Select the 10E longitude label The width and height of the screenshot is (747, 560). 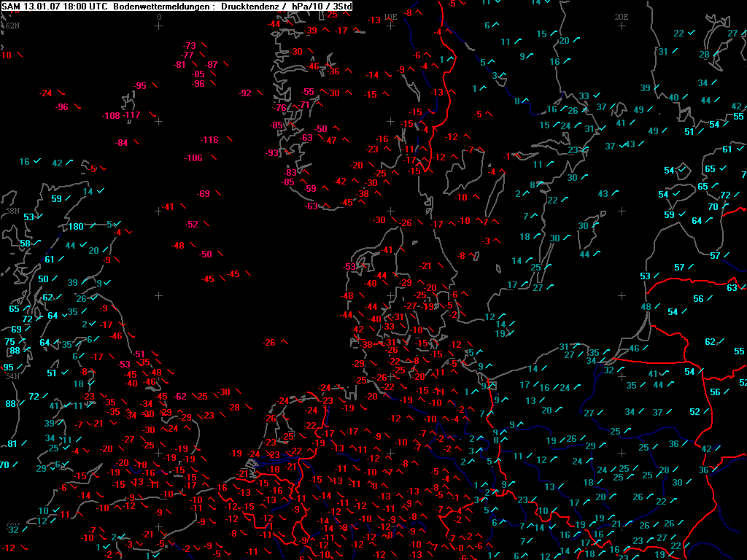(390, 16)
